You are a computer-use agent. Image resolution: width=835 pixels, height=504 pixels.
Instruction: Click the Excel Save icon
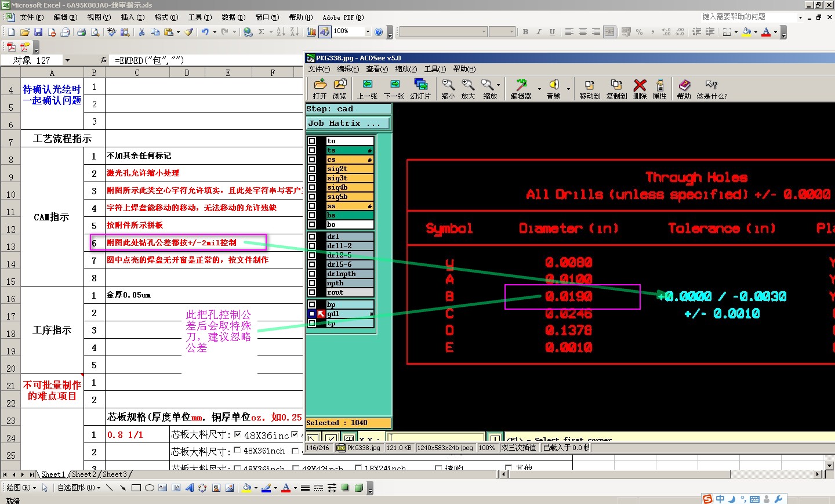pyautogui.click(x=38, y=32)
